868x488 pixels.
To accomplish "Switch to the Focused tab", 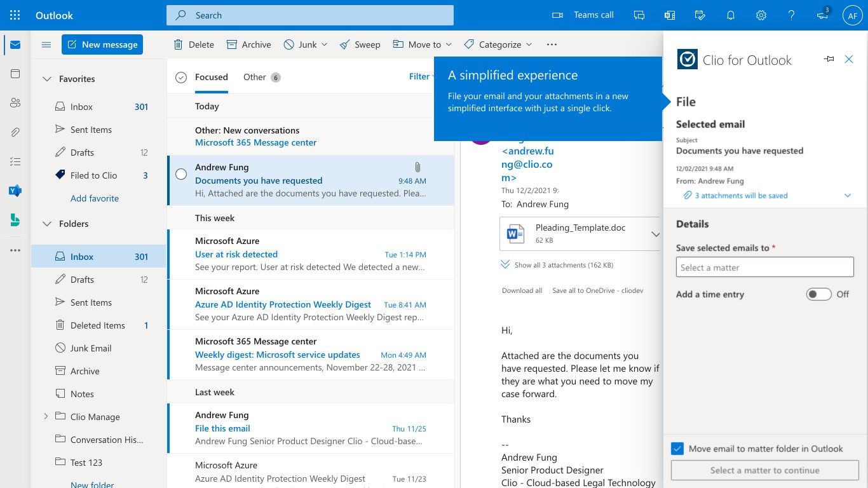I will coord(212,77).
